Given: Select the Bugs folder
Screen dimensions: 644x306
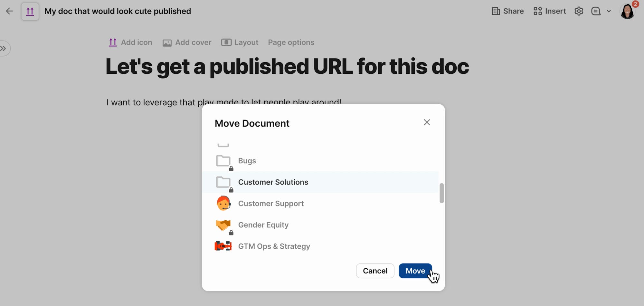Looking at the screenshot, I should pyautogui.click(x=320, y=161).
